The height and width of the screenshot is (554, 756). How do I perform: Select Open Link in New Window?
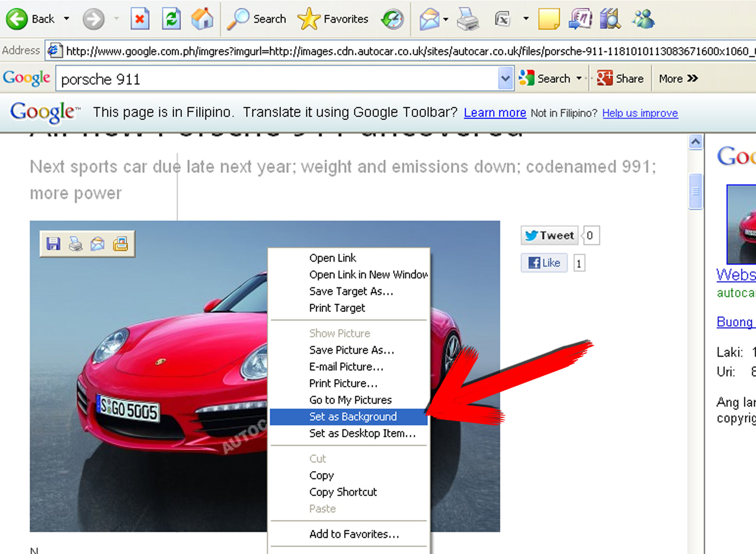[349, 275]
